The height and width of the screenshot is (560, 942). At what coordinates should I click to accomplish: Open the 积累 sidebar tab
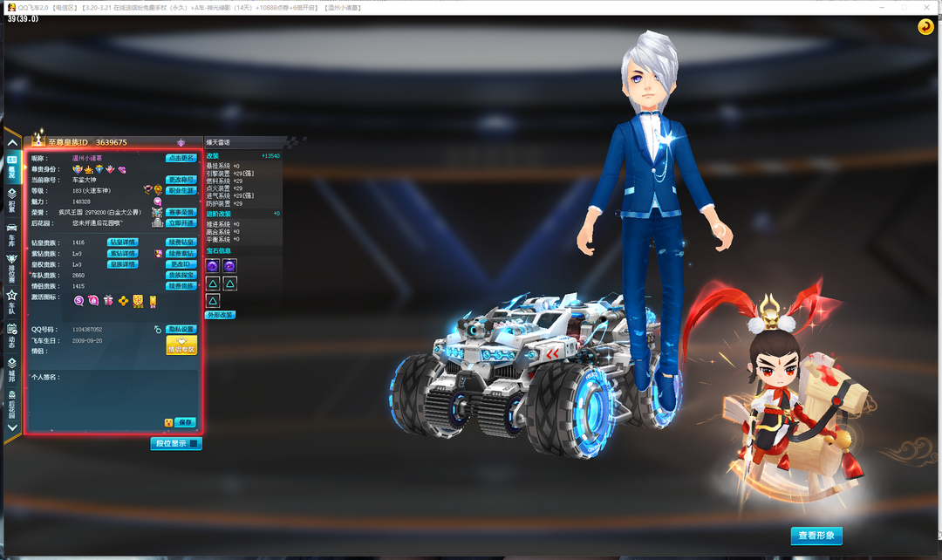[x=12, y=200]
